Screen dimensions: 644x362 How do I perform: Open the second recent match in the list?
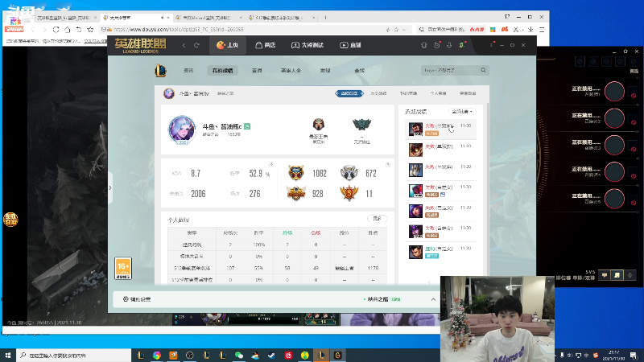(x=440, y=150)
